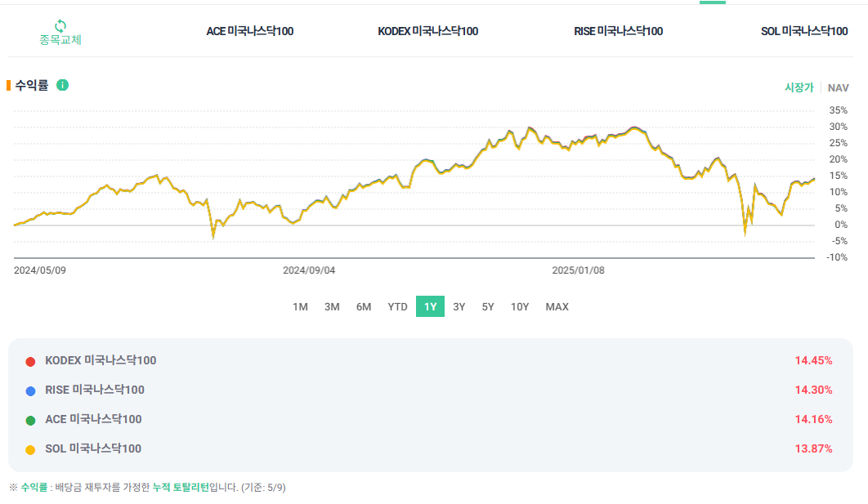The width and height of the screenshot is (868, 504).
Task: Click the 누적 토탈리턴 footnote link
Action: point(181,488)
